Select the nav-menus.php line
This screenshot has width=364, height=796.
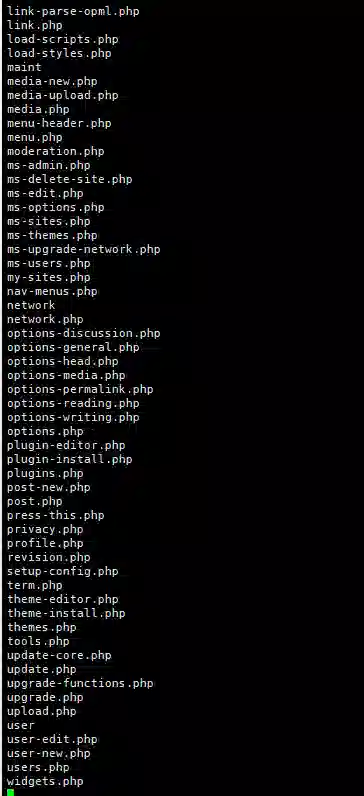click(x=52, y=291)
